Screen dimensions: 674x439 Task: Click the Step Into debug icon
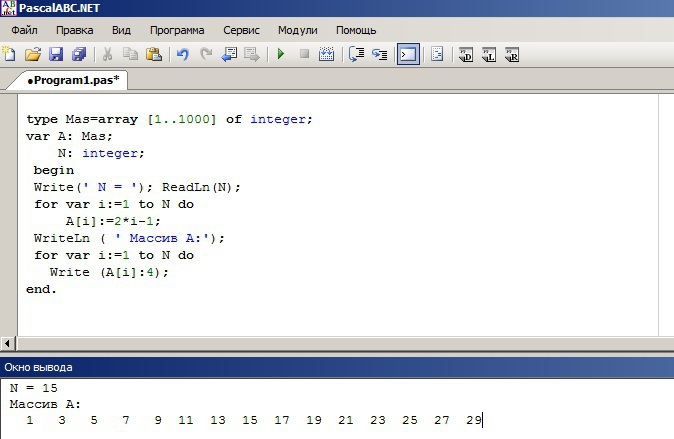click(x=380, y=54)
